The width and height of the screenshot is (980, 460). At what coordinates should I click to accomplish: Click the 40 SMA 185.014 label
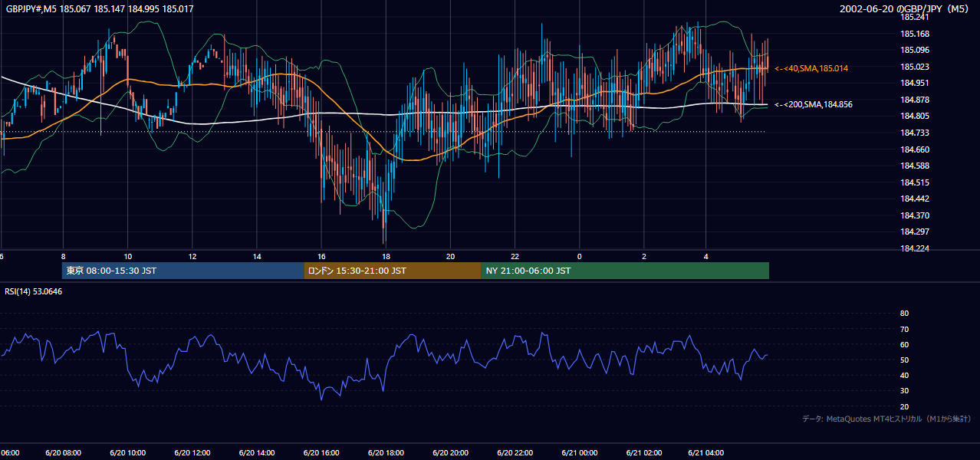tap(811, 69)
